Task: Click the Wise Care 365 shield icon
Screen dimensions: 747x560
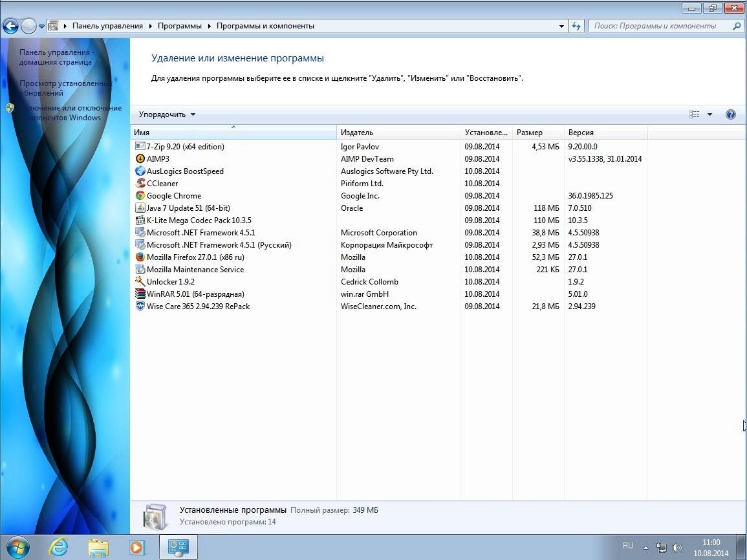Action: tap(140, 307)
